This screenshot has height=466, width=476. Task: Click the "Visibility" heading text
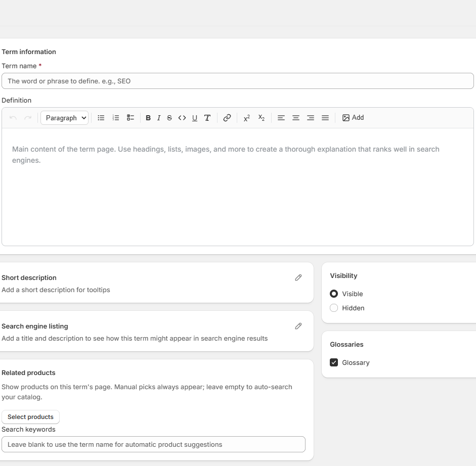[343, 276]
